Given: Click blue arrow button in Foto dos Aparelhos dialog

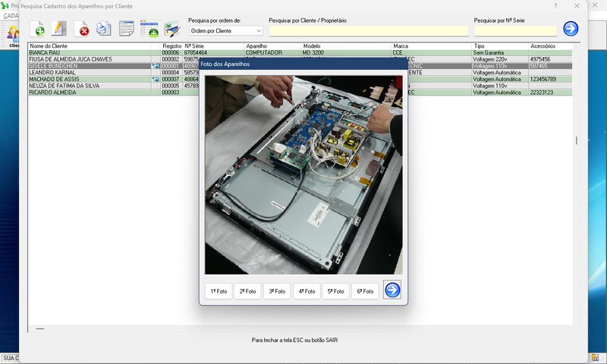Looking at the screenshot, I should tap(392, 290).
